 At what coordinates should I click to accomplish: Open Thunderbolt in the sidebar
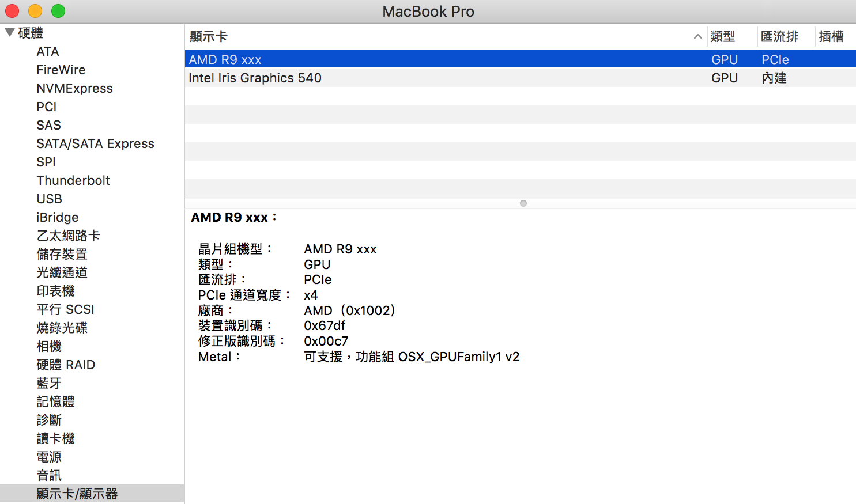click(73, 180)
